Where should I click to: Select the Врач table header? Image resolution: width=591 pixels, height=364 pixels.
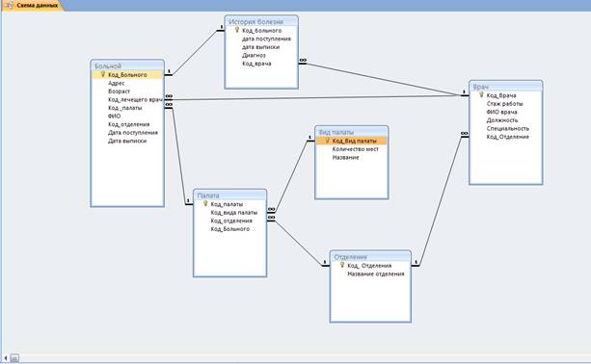point(505,87)
